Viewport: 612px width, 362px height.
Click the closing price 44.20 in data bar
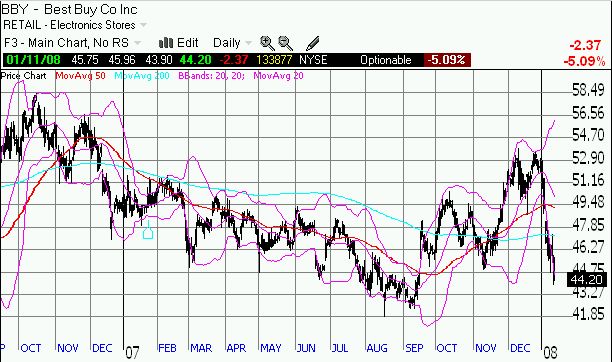[x=195, y=60]
